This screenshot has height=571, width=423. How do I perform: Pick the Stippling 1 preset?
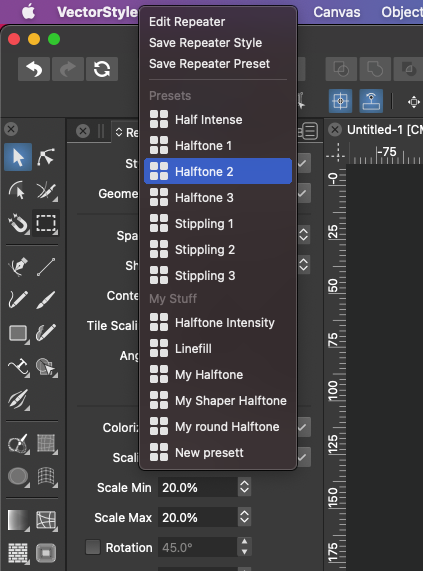coord(218,224)
